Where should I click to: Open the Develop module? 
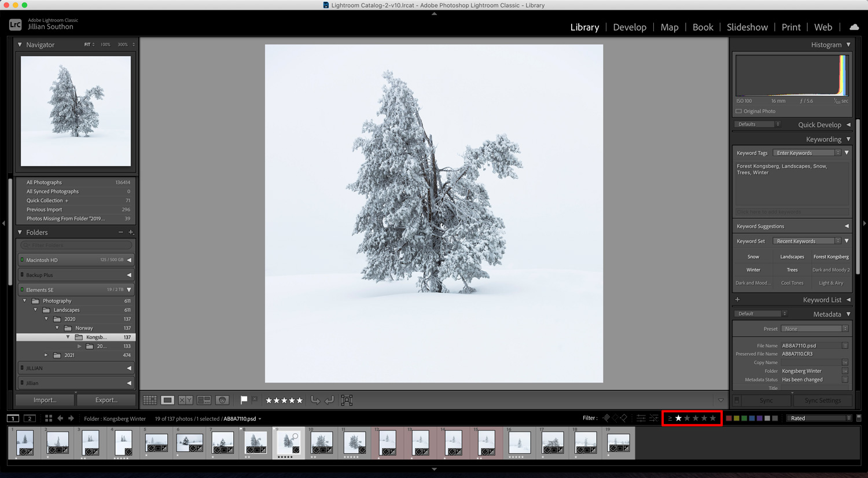click(x=630, y=27)
